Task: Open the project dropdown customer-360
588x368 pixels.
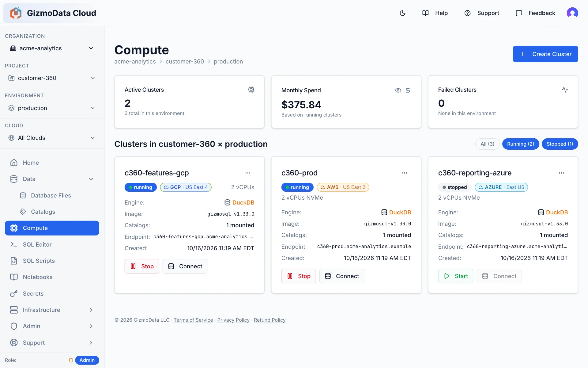Action: pyautogui.click(x=52, y=78)
